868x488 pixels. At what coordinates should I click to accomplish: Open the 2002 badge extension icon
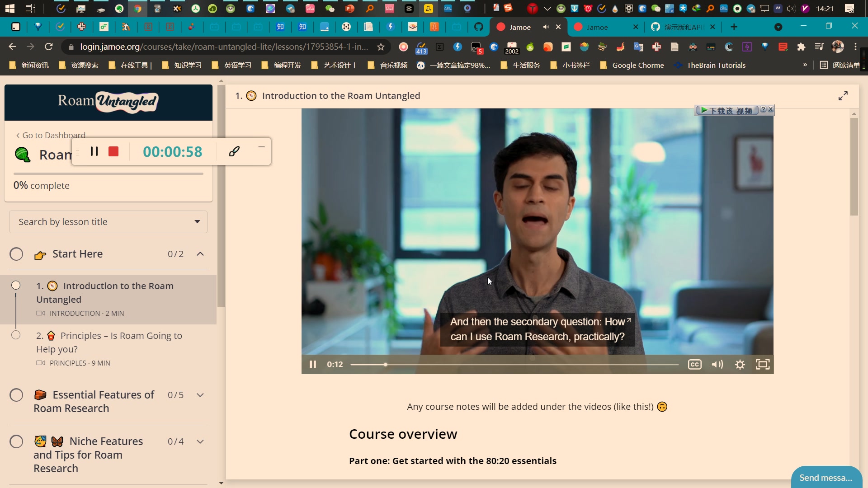pyautogui.click(x=512, y=47)
